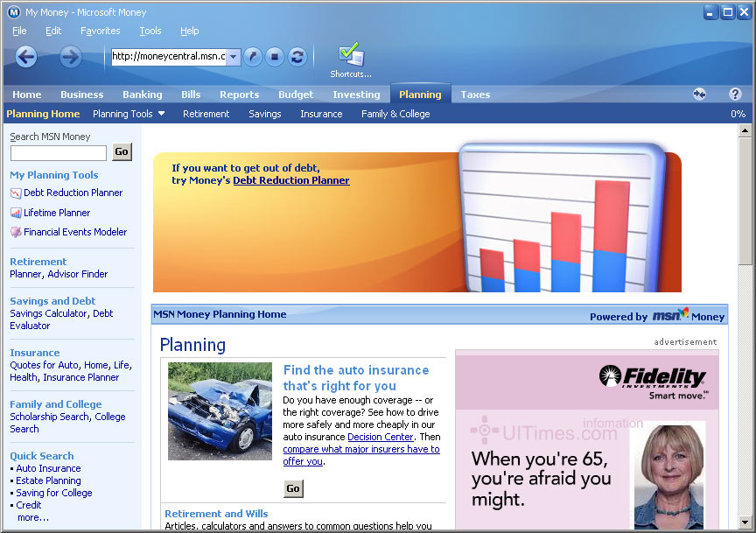Switch to the Reports tab
Screen dimensions: 756x533
coord(240,95)
